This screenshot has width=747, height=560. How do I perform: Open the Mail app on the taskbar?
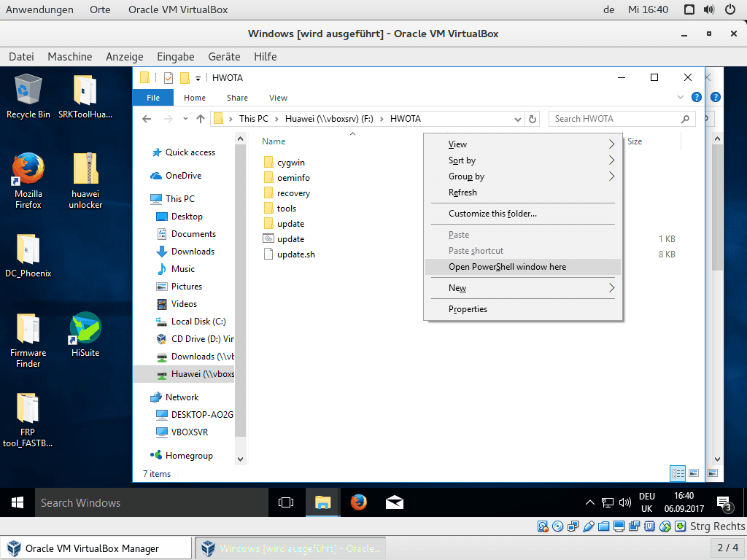tap(395, 503)
